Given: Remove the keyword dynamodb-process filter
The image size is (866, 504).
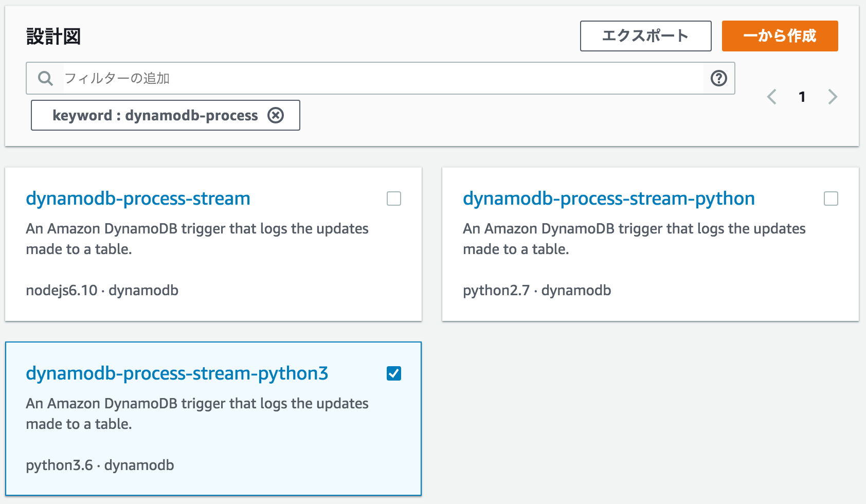Looking at the screenshot, I should point(276,115).
